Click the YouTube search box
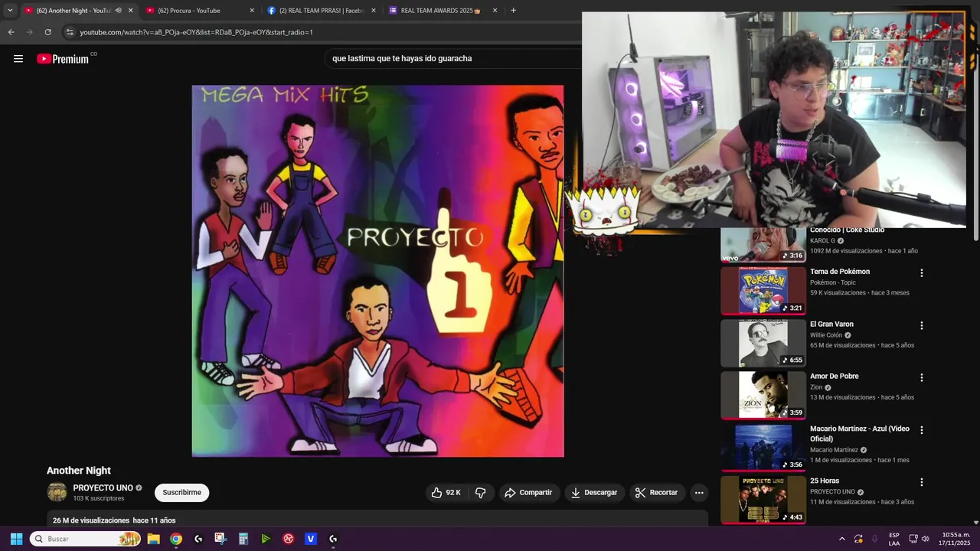The image size is (980, 551). click(x=452, y=58)
